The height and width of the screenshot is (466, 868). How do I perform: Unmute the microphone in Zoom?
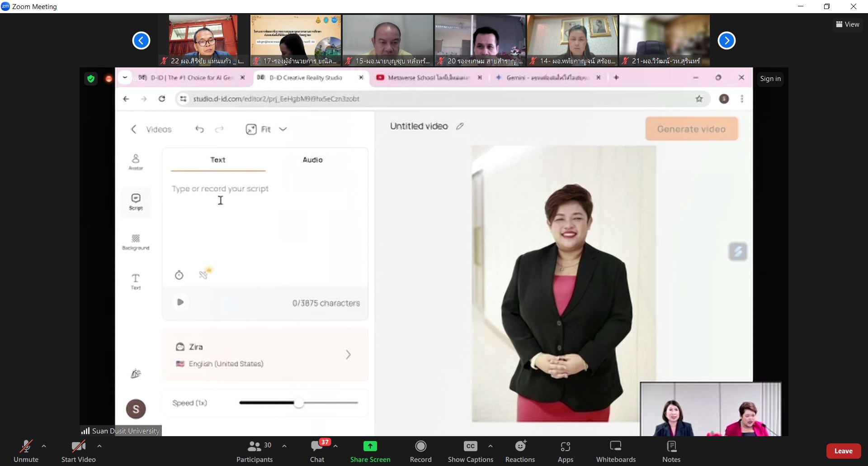click(x=26, y=452)
